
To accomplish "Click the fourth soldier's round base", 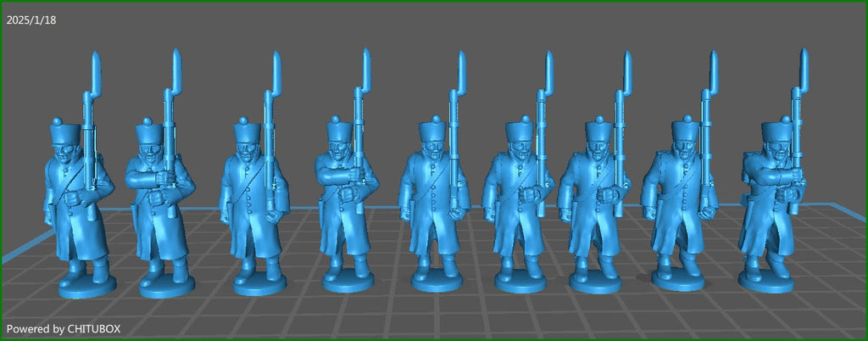I will (349, 279).
